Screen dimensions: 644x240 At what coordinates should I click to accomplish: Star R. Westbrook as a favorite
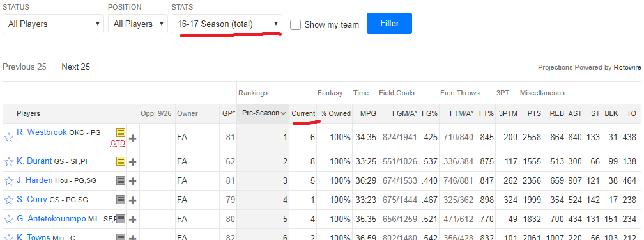pos(9,138)
